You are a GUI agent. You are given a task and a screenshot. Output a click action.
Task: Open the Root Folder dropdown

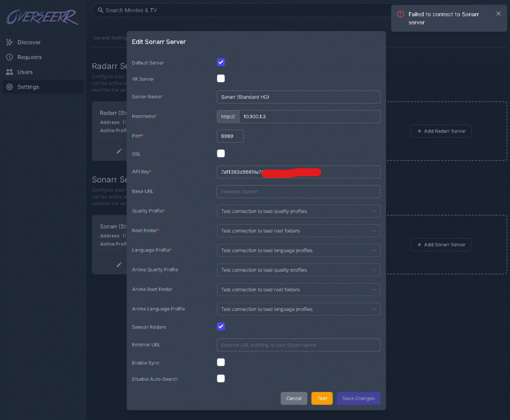click(298, 231)
